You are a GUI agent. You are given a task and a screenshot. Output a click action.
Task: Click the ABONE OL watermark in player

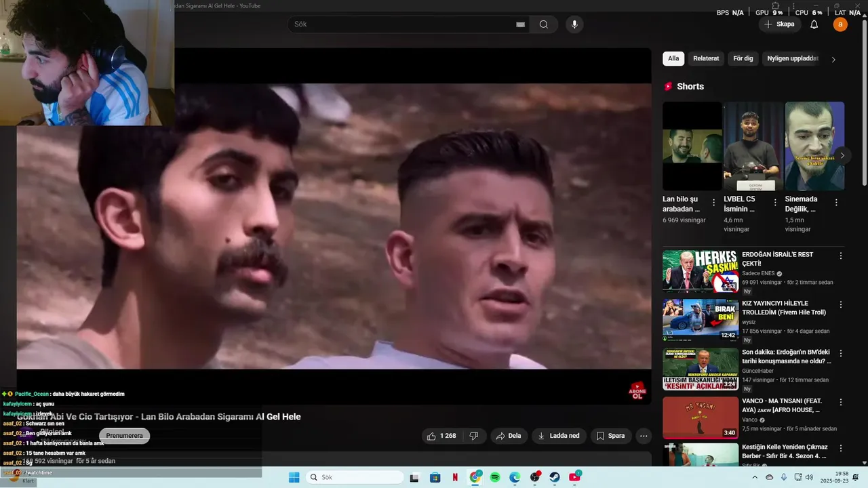[x=637, y=391]
